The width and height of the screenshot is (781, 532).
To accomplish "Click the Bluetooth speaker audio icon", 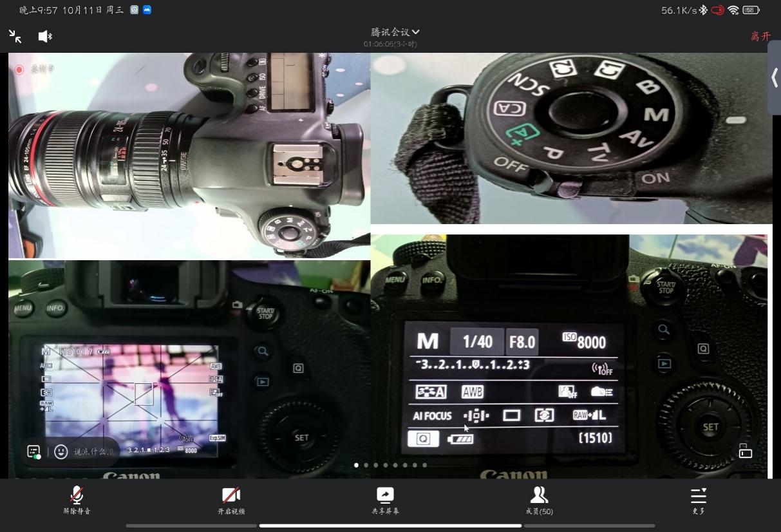I will [x=45, y=37].
